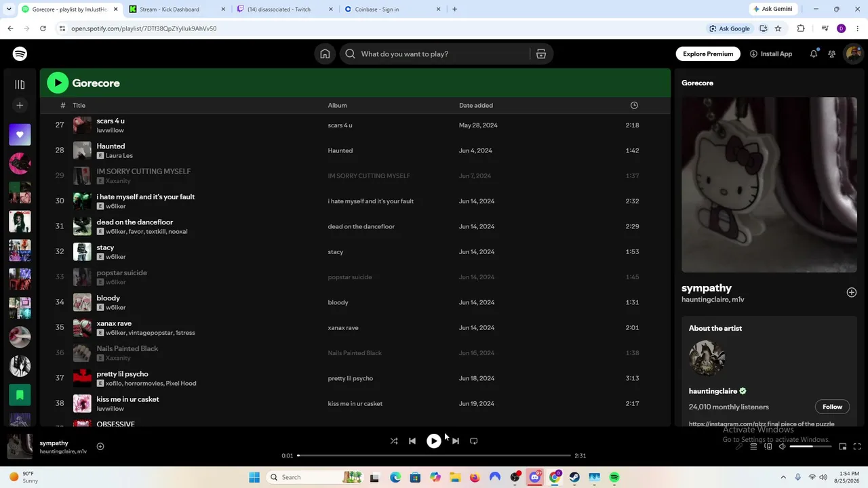Open Connect to a device

[x=768, y=447]
